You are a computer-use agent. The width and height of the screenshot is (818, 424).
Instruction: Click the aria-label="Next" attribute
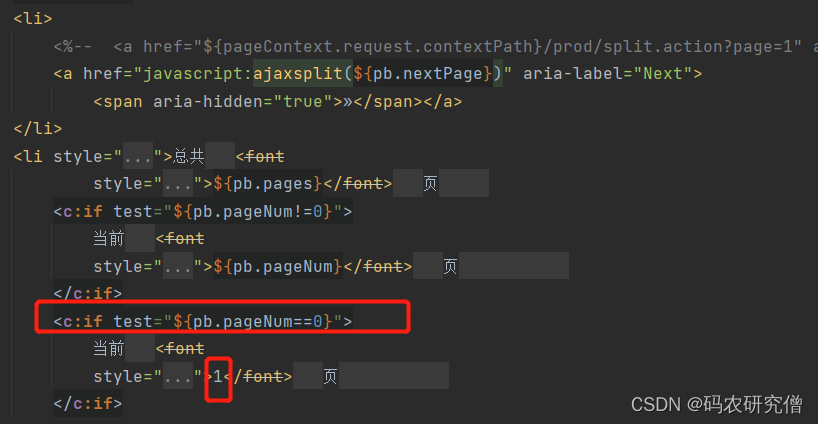pyautogui.click(x=608, y=74)
